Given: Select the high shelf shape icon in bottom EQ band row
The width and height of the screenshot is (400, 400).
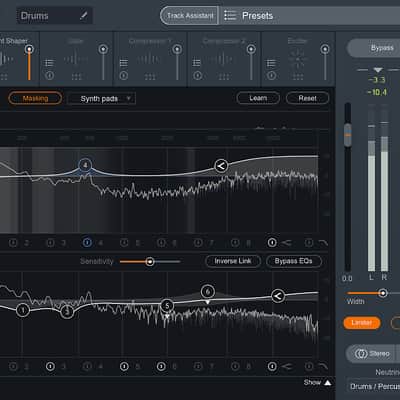Looking at the screenshot, I should tap(286, 367).
